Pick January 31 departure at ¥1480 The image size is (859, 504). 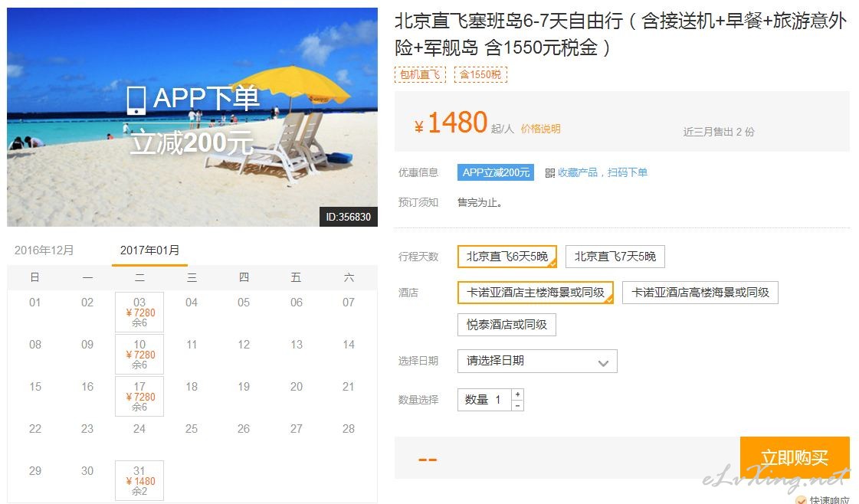[139, 480]
